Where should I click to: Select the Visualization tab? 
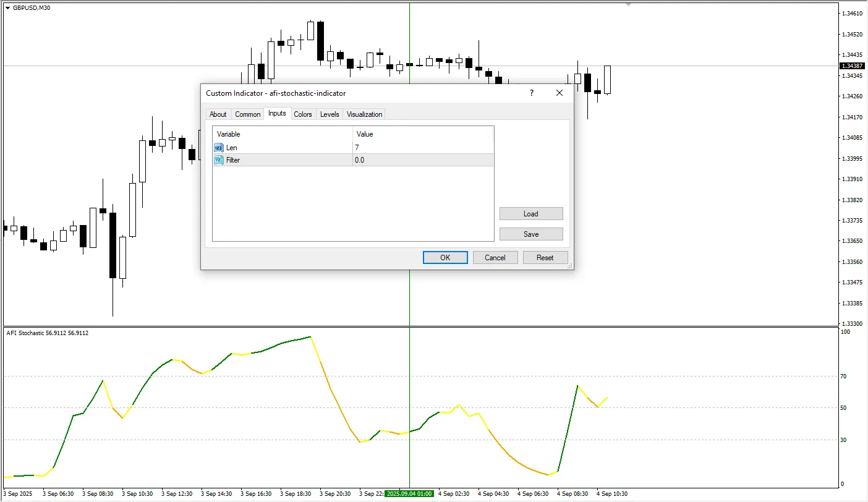click(364, 114)
